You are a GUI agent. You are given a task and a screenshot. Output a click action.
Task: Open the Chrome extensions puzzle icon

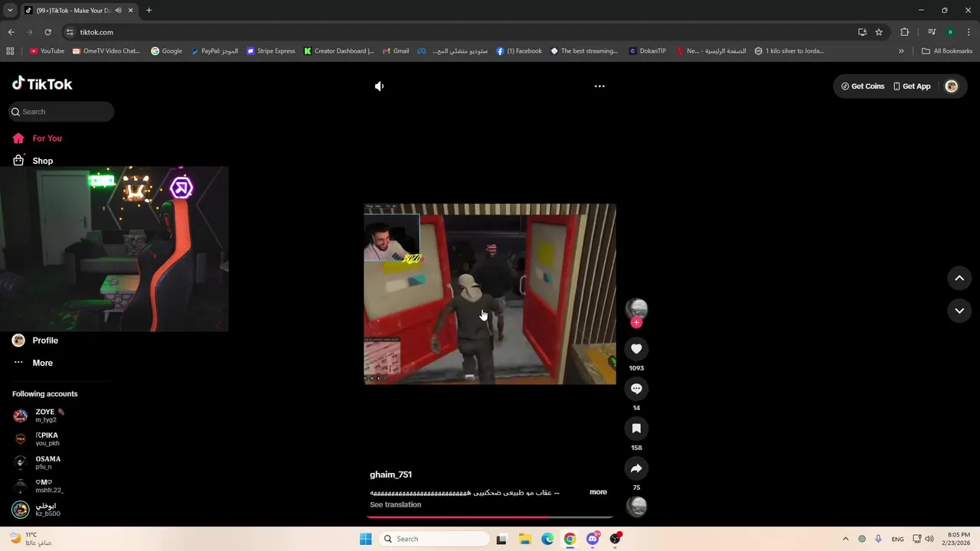[904, 32]
